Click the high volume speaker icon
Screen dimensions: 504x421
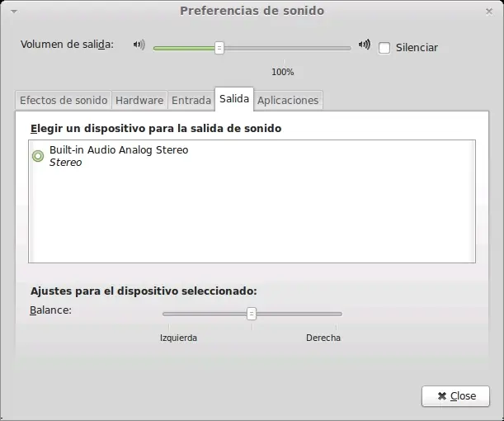[365, 44]
